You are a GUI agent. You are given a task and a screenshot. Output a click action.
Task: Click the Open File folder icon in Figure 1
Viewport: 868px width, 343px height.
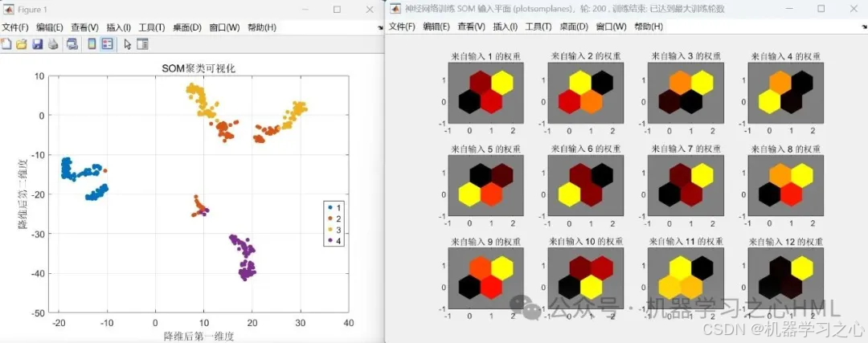tap(22, 44)
